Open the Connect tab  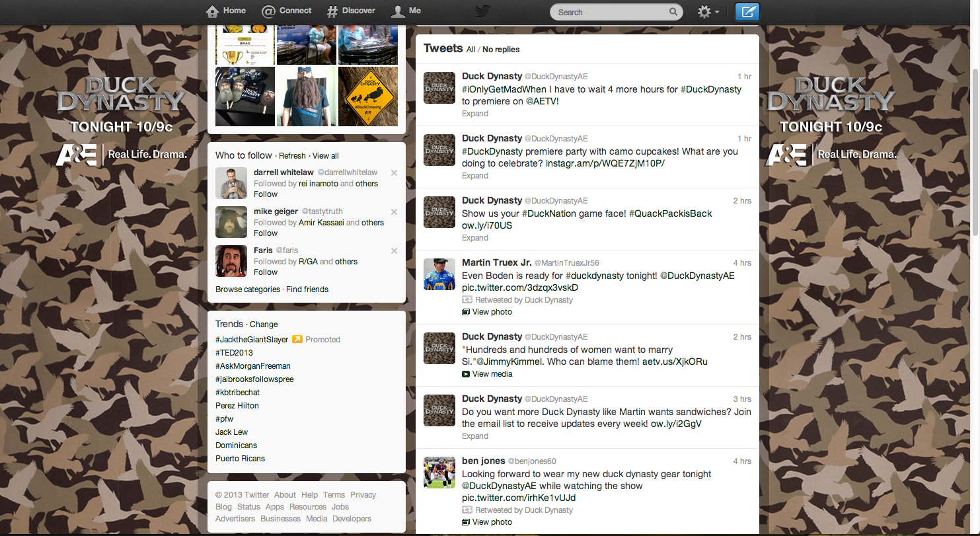click(286, 11)
